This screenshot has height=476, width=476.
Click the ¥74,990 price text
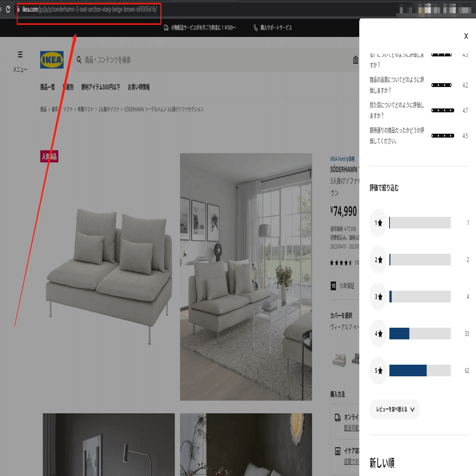(x=344, y=212)
